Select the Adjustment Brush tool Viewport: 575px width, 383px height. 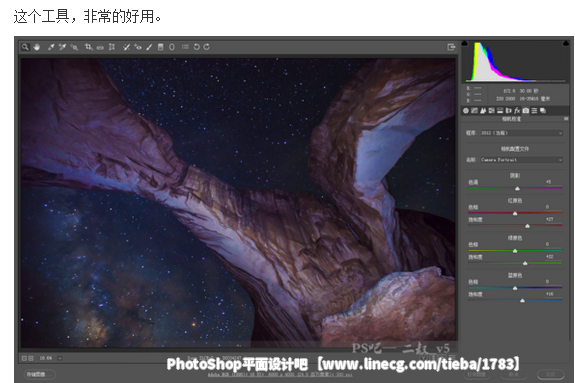point(149,47)
